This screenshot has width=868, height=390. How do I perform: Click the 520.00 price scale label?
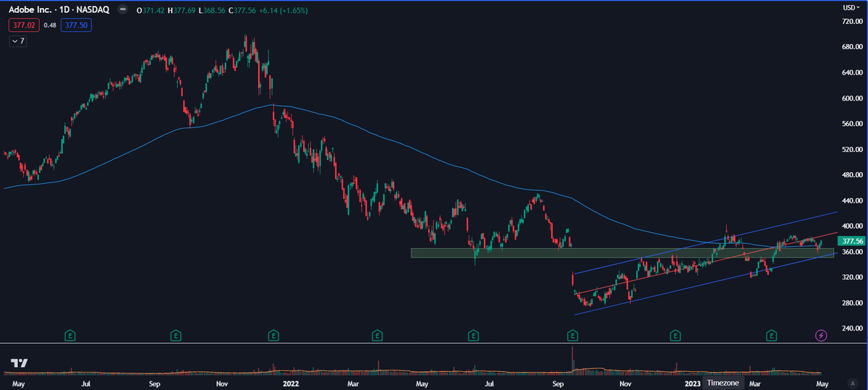tap(851, 150)
